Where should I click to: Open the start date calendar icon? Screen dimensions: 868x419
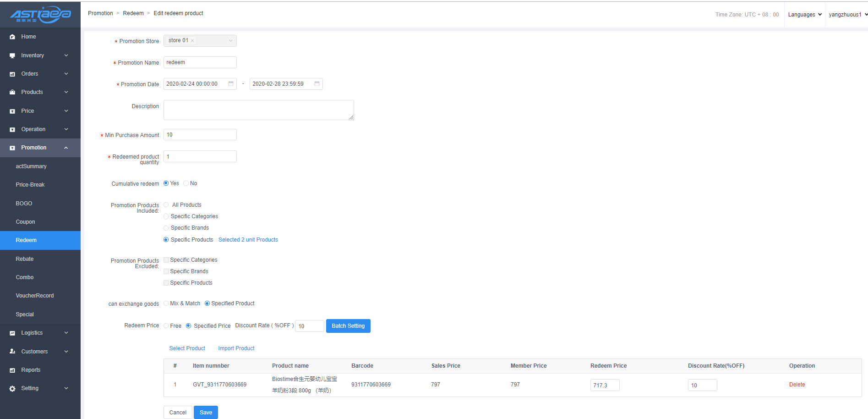[231, 84]
